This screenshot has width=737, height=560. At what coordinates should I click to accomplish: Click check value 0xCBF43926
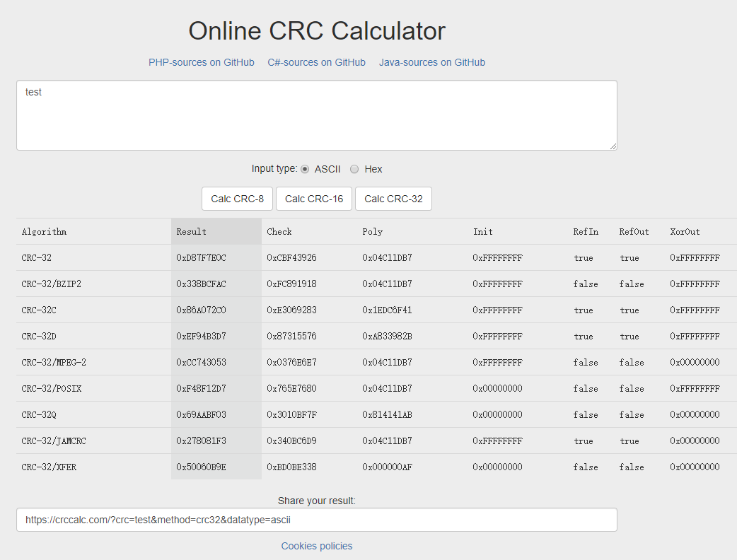pyautogui.click(x=291, y=257)
